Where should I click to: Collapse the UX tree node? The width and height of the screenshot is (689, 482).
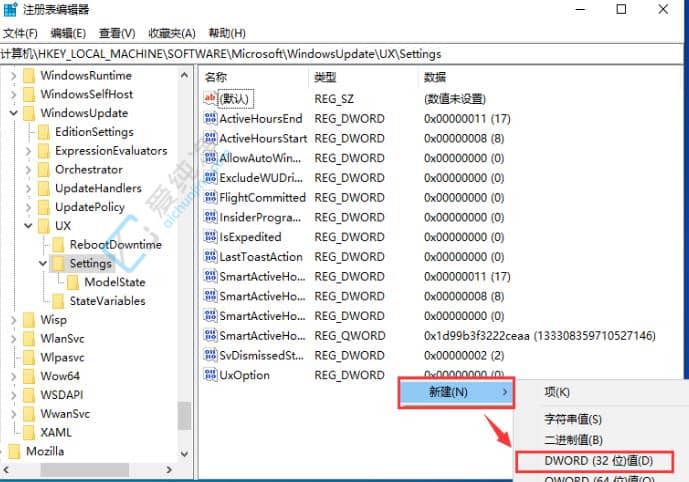click(28, 226)
